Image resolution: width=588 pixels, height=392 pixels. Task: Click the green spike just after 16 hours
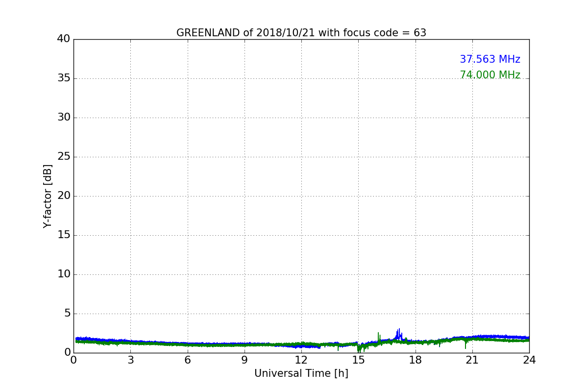tap(378, 337)
